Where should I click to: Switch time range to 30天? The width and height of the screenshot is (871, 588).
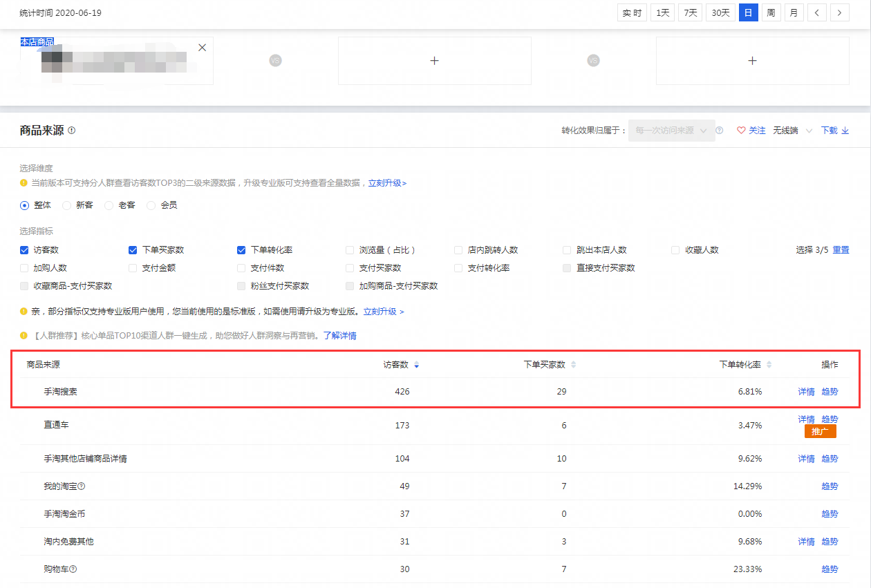point(720,12)
